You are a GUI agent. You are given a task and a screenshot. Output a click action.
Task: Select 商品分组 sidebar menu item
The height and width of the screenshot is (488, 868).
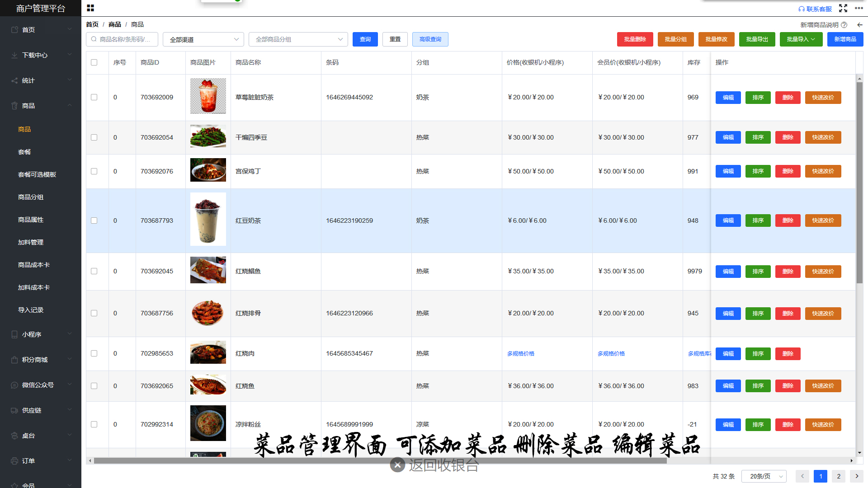31,197
